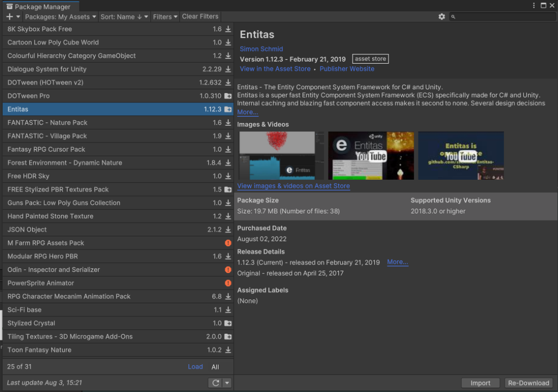The height and width of the screenshot is (392, 558).
Task: Select the Modular RPG Hero PBR row
Action: (x=118, y=256)
